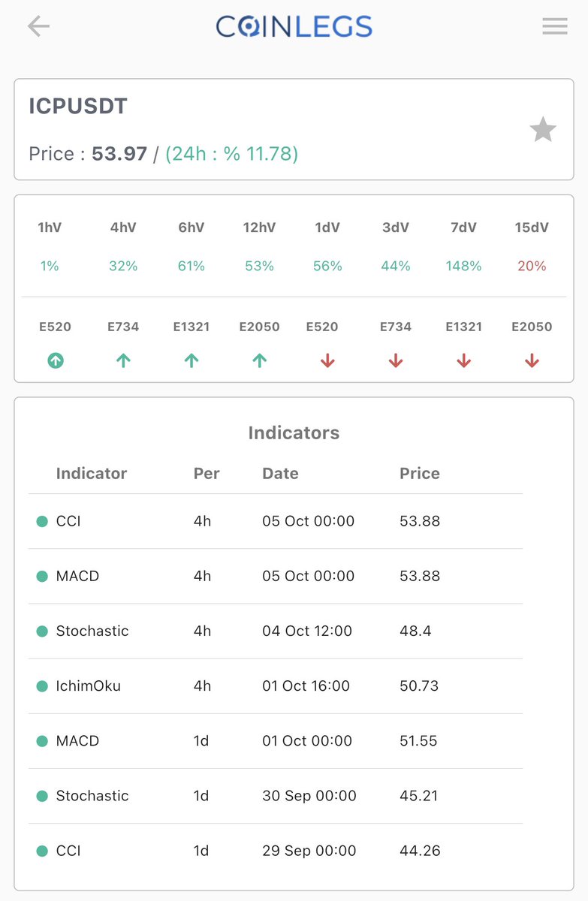Click the Coinlegs logo

click(x=294, y=27)
